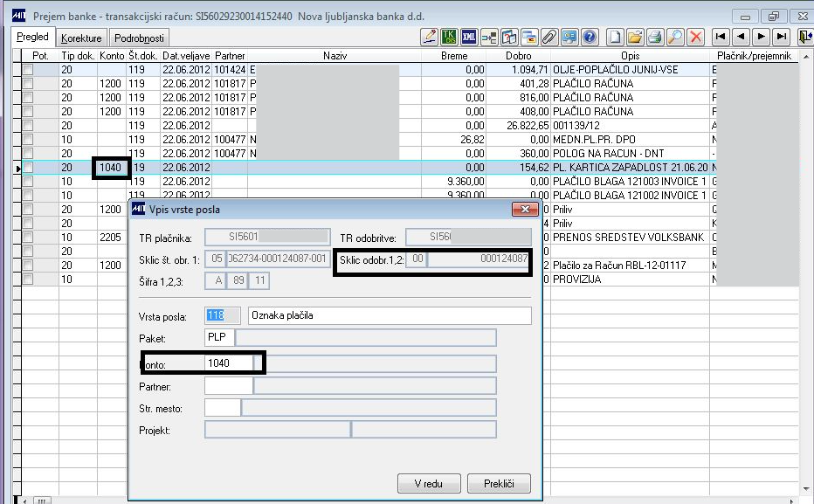814x504 pixels.
Task: Click the Šifra field showing 89
Action: (x=238, y=280)
